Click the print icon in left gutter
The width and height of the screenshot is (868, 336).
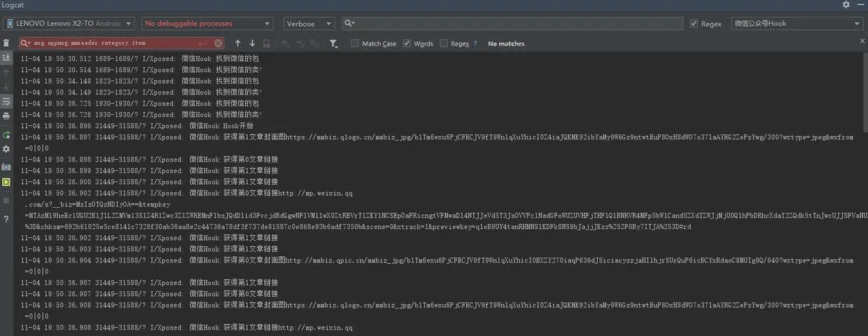pyautogui.click(x=6, y=115)
